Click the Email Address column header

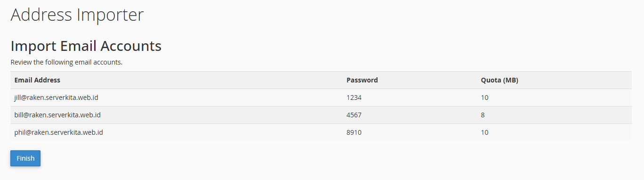coord(37,80)
